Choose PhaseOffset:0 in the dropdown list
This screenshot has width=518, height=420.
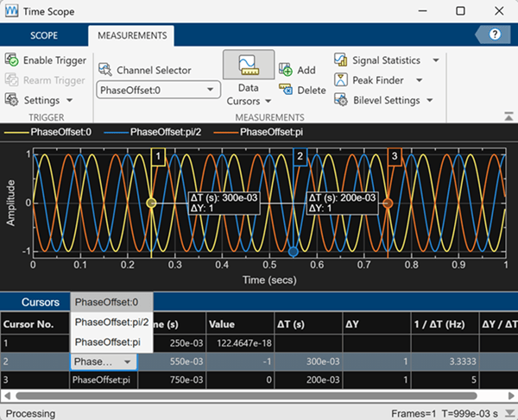pos(111,302)
